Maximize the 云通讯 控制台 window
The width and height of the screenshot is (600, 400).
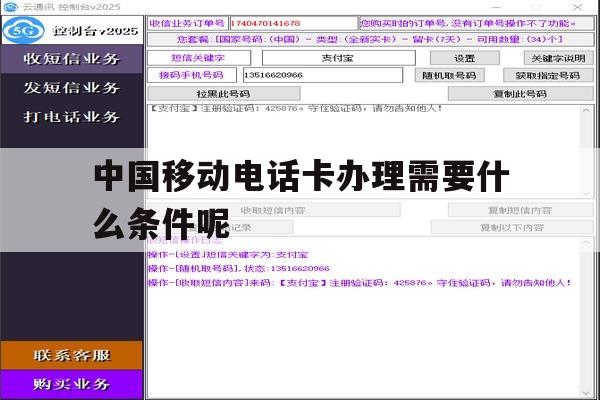pyautogui.click(x=536, y=7)
